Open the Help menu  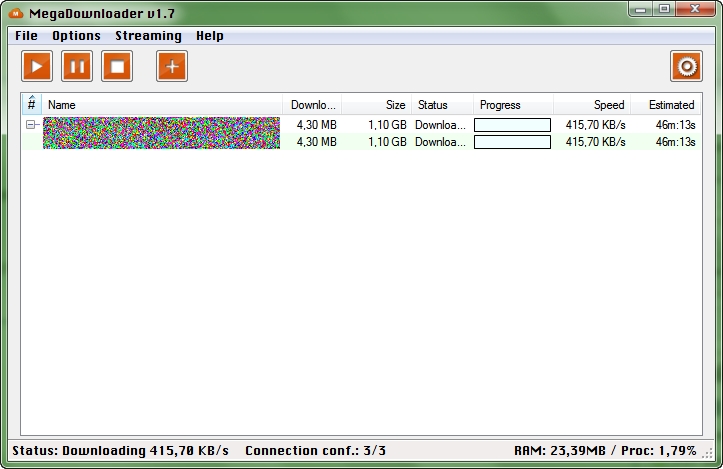tap(210, 36)
